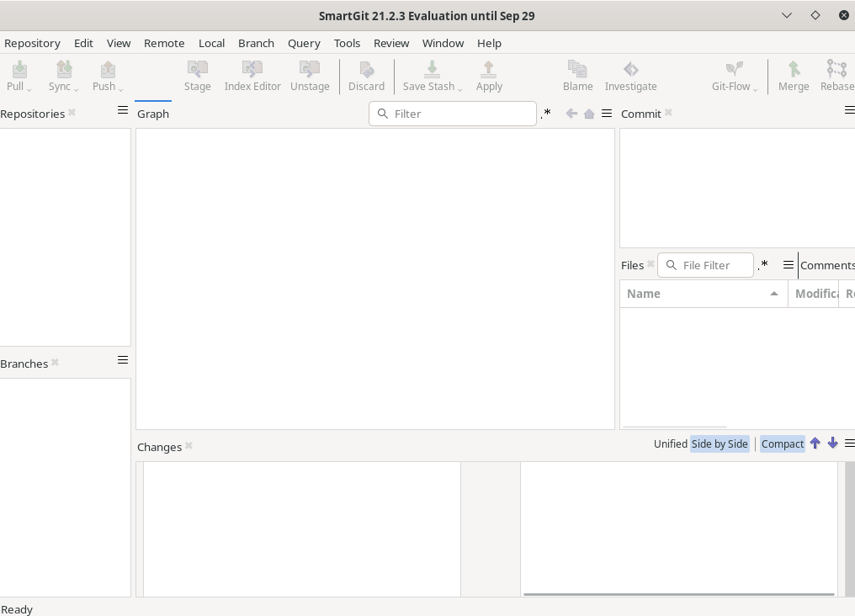The height and width of the screenshot is (616, 855).
Task: Toggle Compact changes display
Action: [x=783, y=443]
